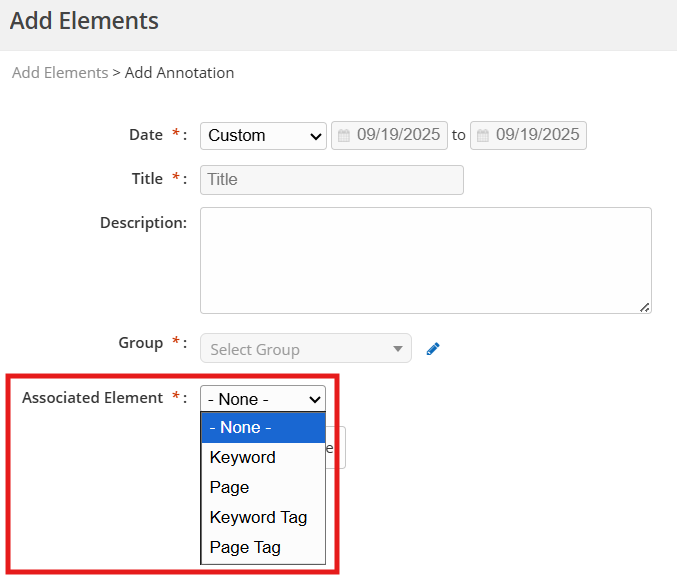The height and width of the screenshot is (580, 677).
Task: Click the end date calendar icon
Action: (x=483, y=135)
